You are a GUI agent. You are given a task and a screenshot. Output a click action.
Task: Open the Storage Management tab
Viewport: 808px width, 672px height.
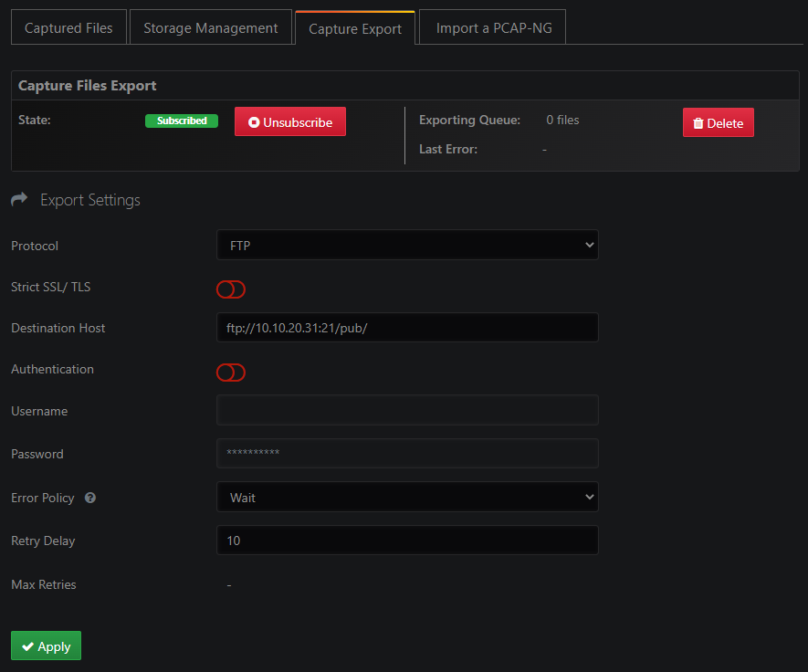click(x=210, y=27)
